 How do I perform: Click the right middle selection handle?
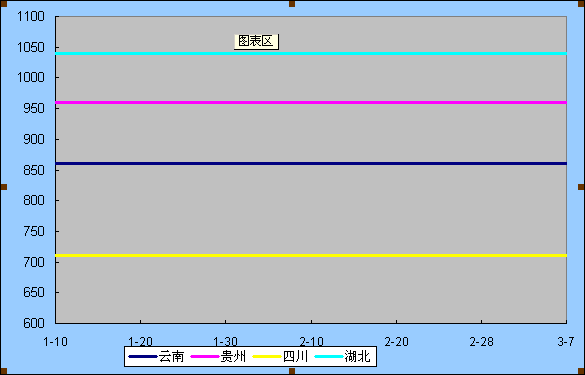tap(581, 187)
